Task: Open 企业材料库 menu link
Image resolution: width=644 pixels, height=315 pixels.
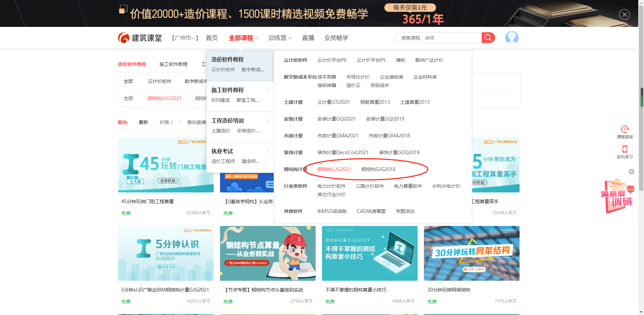Action: click(x=425, y=77)
